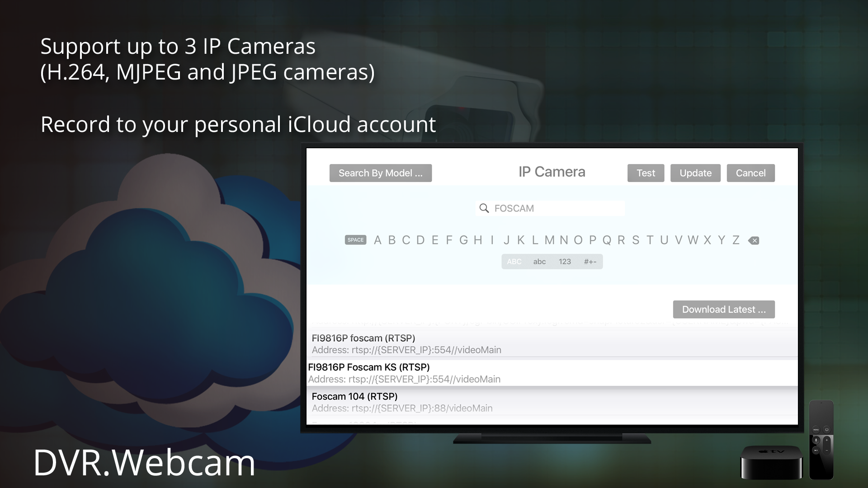Tap letter T on keyboard
Viewport: 868px width, 488px height.
tap(650, 240)
